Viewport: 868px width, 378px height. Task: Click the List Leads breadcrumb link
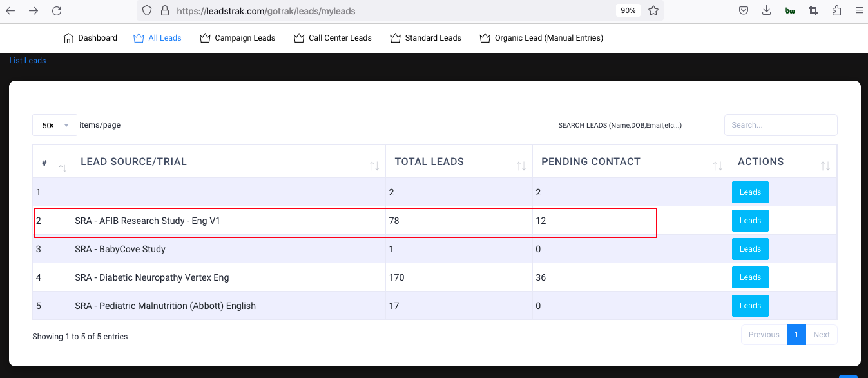pyautogui.click(x=28, y=61)
